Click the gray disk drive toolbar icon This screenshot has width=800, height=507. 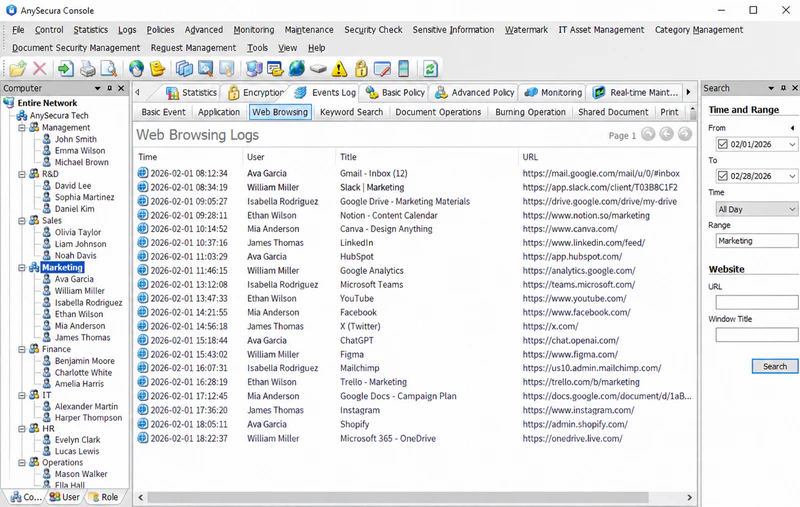click(x=318, y=68)
